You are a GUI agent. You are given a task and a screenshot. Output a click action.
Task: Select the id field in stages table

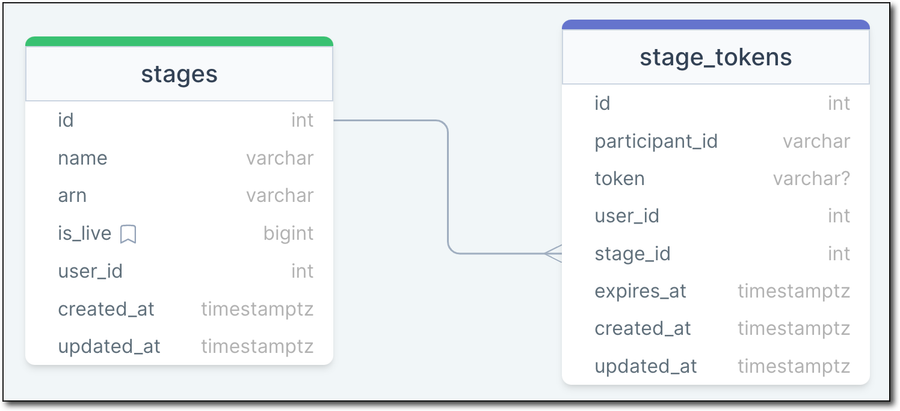[x=179, y=121]
